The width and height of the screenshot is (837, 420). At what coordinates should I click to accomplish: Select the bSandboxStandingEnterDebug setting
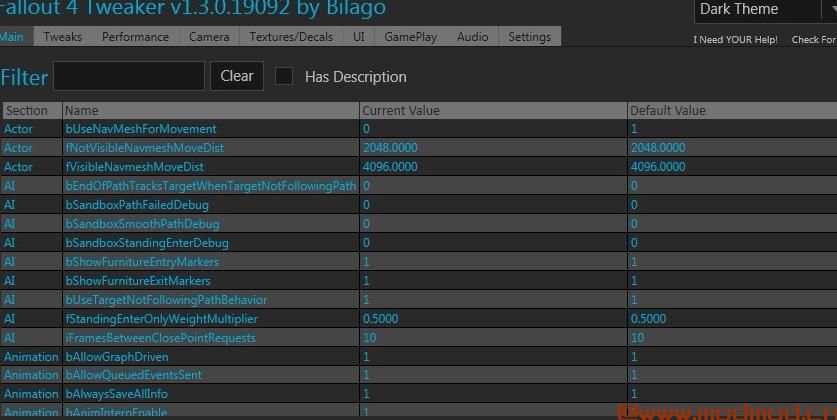coord(147,243)
